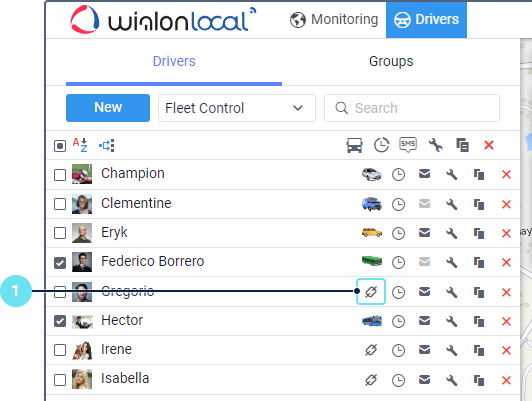The height and width of the screenshot is (401, 532).
Task: Click Irene's driver photo thumbnail
Action: click(x=82, y=350)
